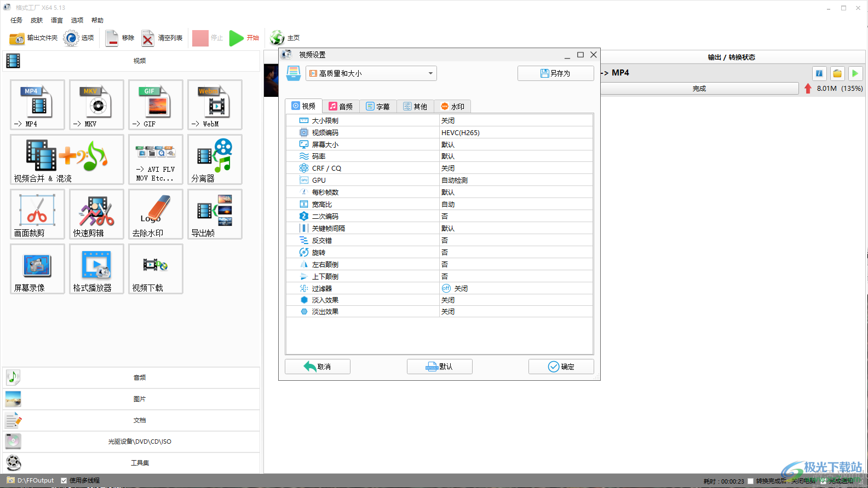
Task: Click 清空列表 in the toolbar
Action: tap(162, 38)
